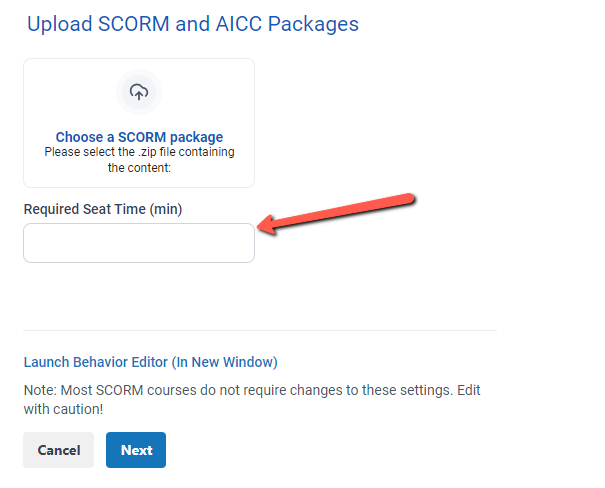Click "the content:" line in the upload box
The height and width of the screenshot is (488, 605).
click(x=139, y=168)
